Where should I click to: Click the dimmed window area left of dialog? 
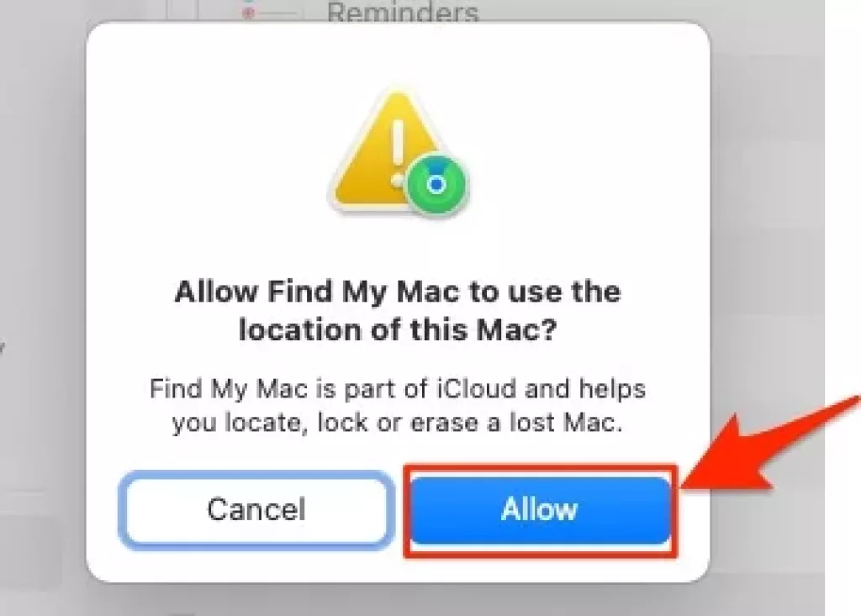point(43,308)
